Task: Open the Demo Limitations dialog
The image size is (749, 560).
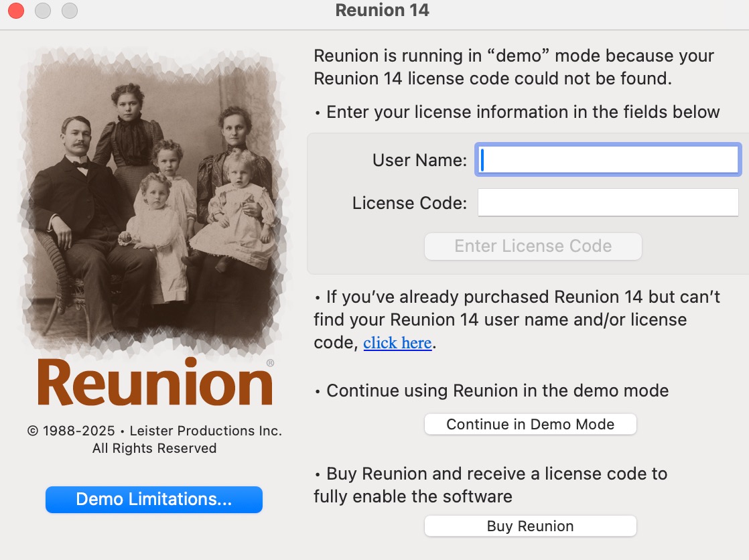Action: [x=154, y=500]
